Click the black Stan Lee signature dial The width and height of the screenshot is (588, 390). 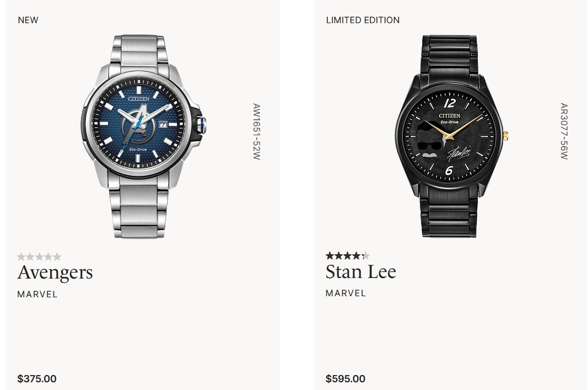click(450, 136)
